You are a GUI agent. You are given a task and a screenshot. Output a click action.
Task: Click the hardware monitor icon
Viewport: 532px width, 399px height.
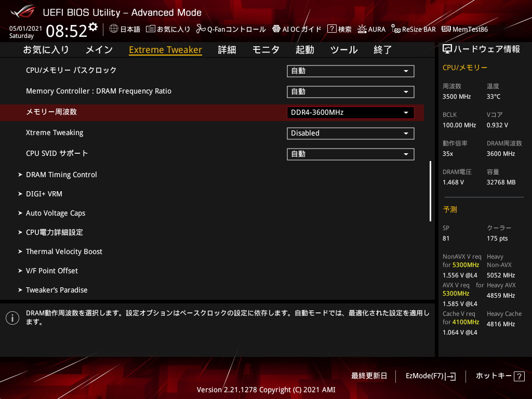[x=447, y=49]
